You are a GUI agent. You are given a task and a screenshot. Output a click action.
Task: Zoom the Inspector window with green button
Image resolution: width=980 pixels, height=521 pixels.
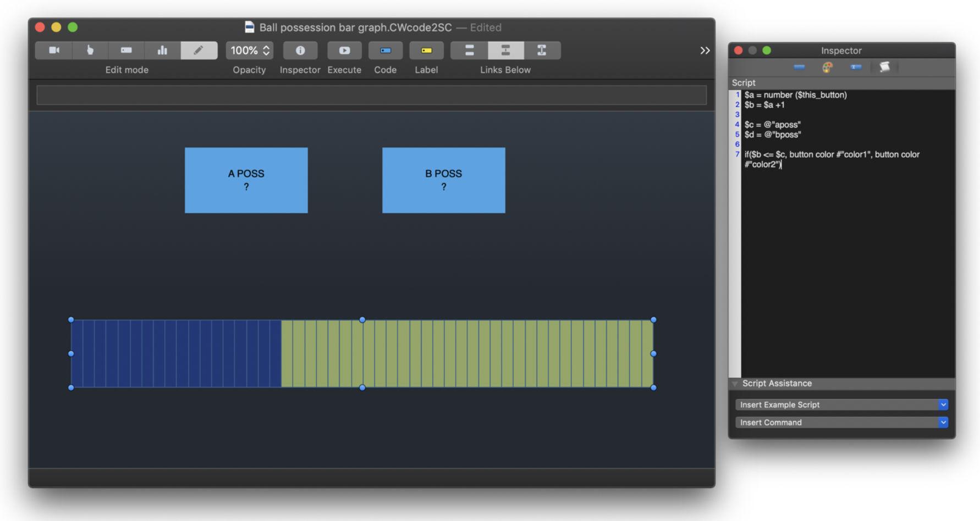click(767, 51)
